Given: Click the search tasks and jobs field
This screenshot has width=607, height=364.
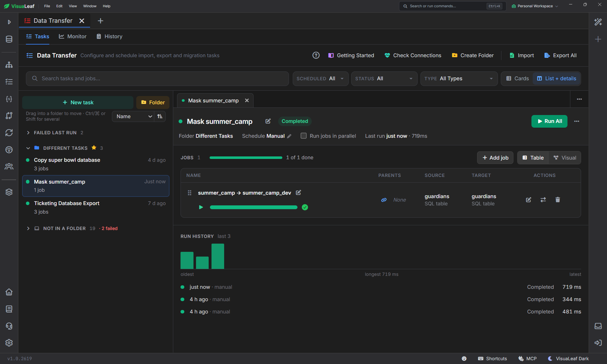Looking at the screenshot, I should click(x=157, y=79).
